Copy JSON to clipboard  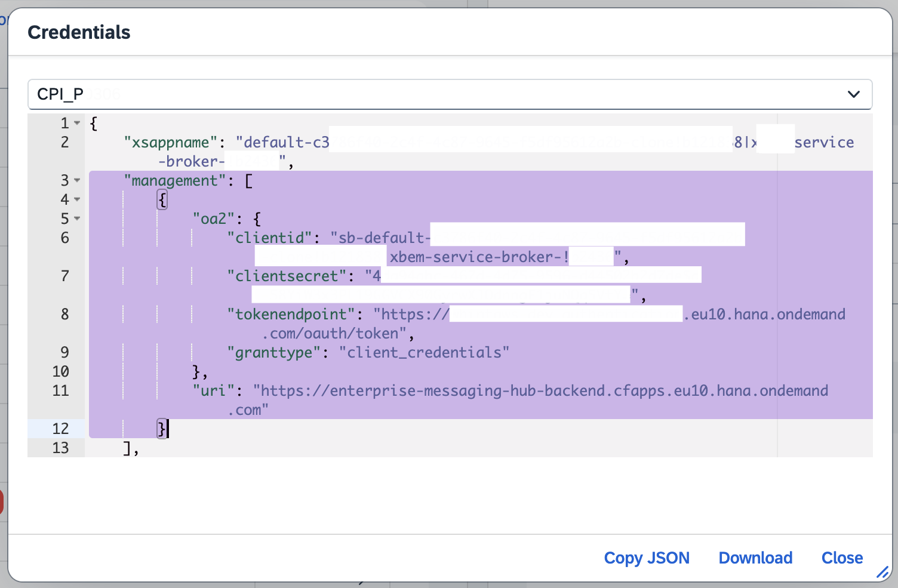[646, 558]
